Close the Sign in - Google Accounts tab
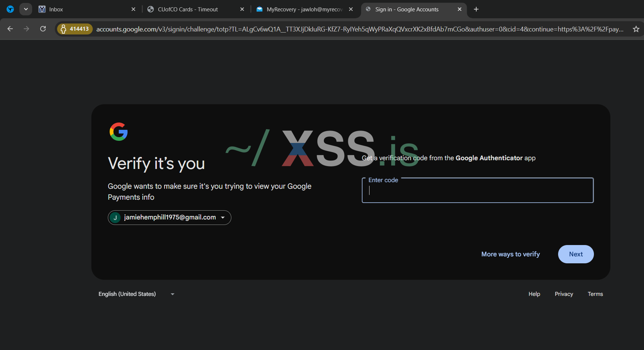Viewport: 644px width, 350px height. tap(459, 9)
